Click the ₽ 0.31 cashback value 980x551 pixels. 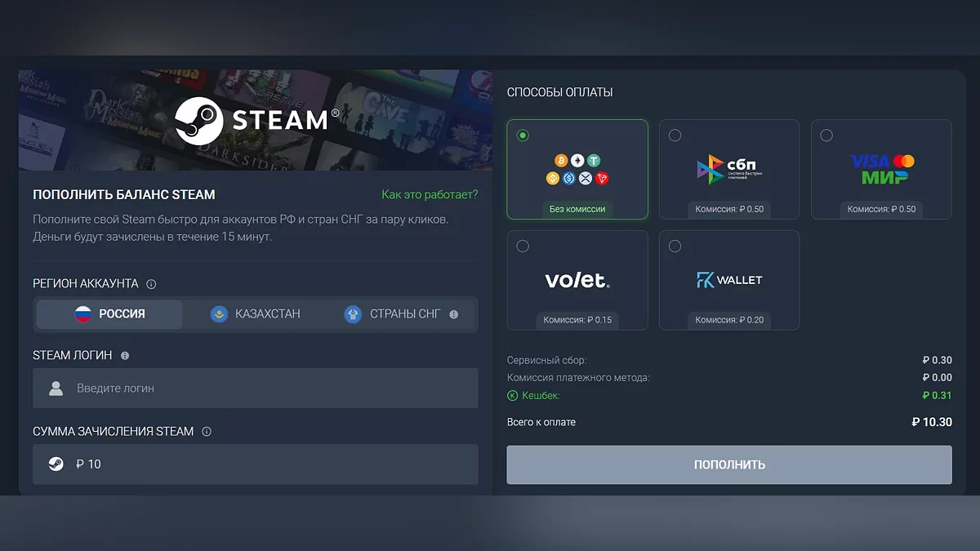click(938, 396)
